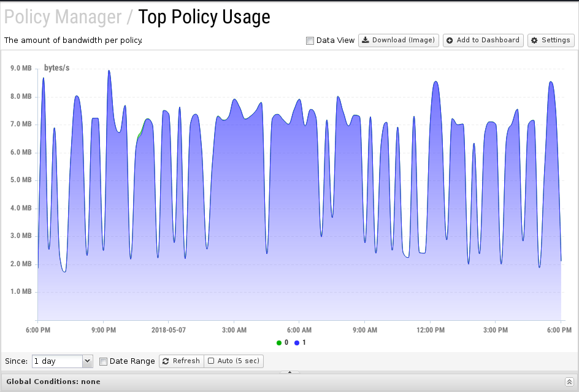Image resolution: width=579 pixels, height=392 pixels.
Task: Enable the Date Range checkbox
Action: [x=104, y=361]
